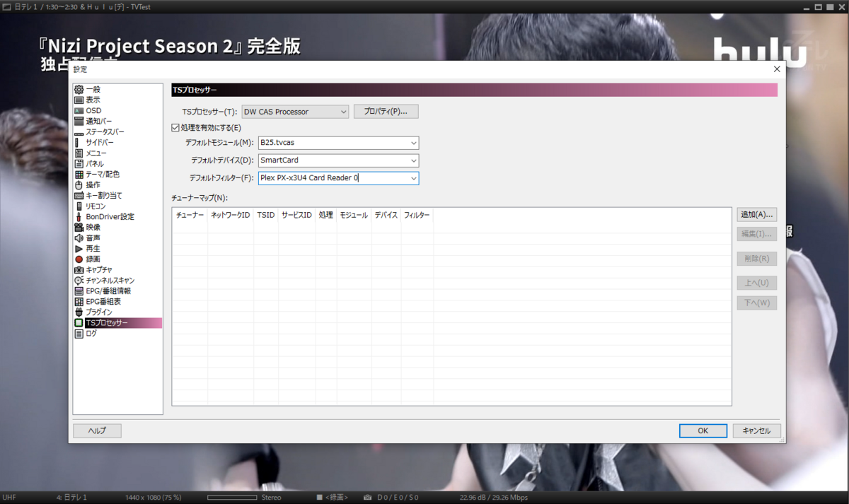
Task: Select the 操作 mouse operation icon
Action: point(79,185)
